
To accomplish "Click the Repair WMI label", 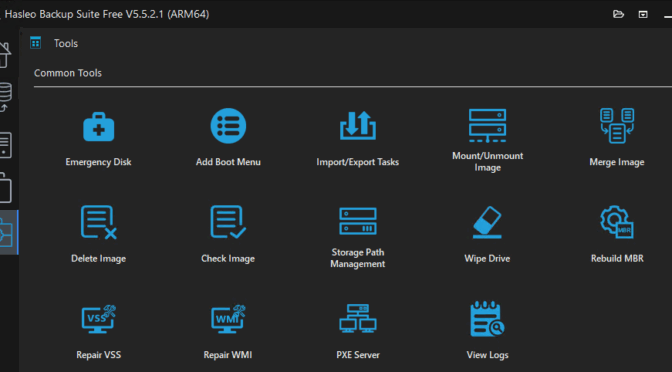I will [228, 355].
